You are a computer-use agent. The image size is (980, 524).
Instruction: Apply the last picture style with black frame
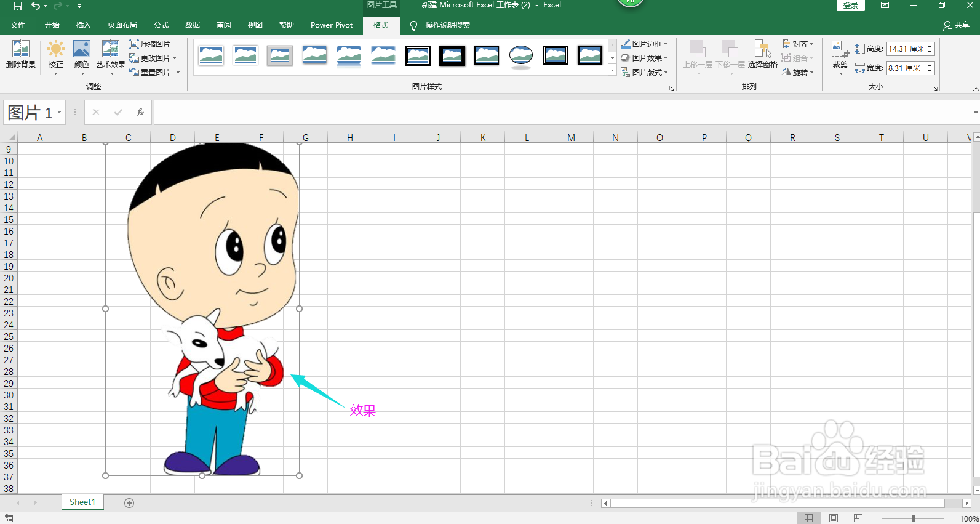[x=590, y=55]
